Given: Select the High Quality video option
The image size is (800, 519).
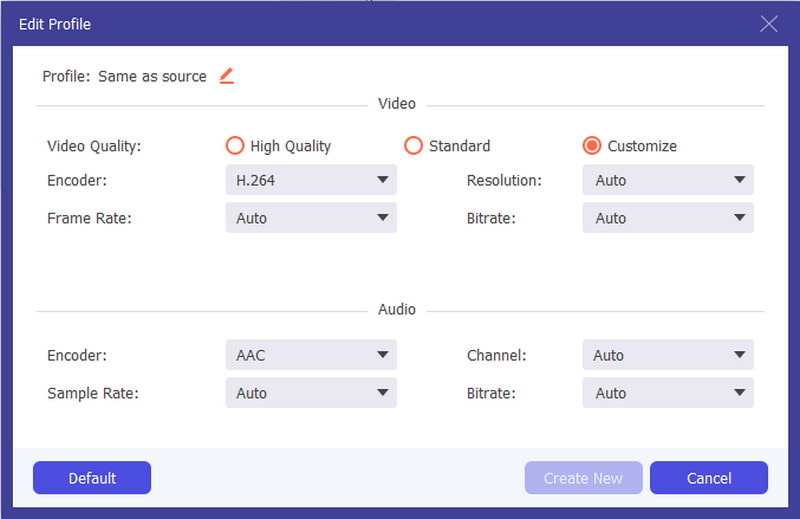Looking at the screenshot, I should click(235, 146).
